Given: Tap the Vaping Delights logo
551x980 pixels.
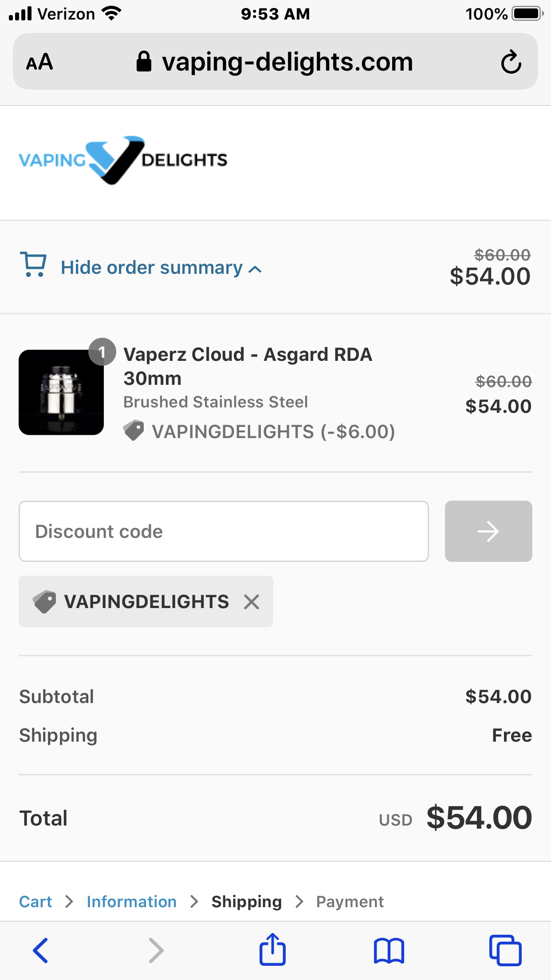Looking at the screenshot, I should coord(123,160).
